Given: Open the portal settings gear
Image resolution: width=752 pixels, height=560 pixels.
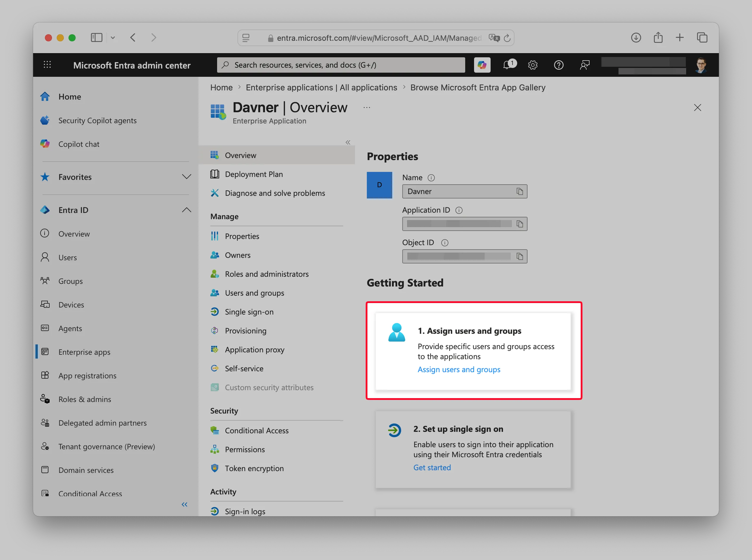Looking at the screenshot, I should 533,65.
